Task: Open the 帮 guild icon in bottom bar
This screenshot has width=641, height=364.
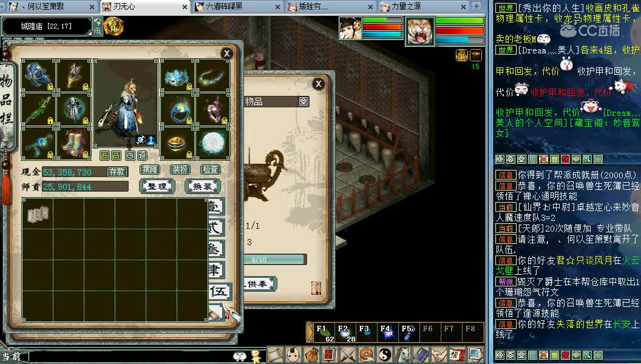Action: click(457, 355)
